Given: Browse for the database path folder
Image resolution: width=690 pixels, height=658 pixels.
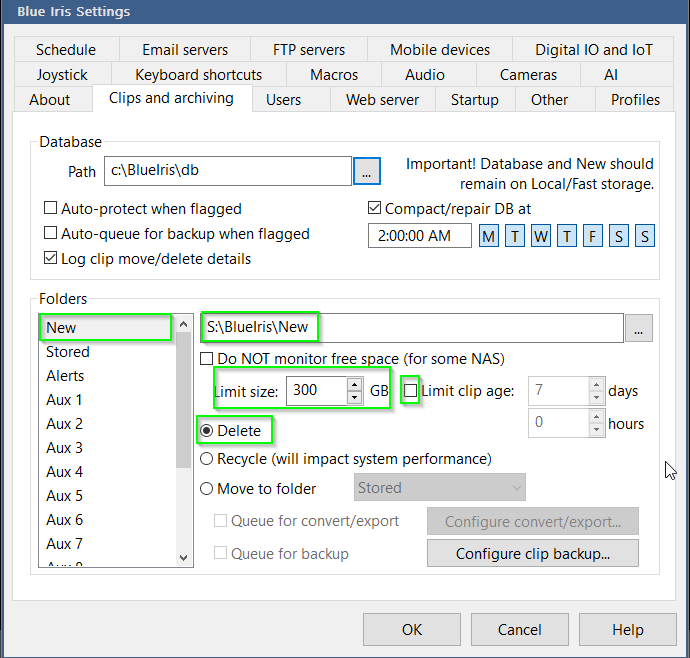Looking at the screenshot, I should click(x=367, y=171).
